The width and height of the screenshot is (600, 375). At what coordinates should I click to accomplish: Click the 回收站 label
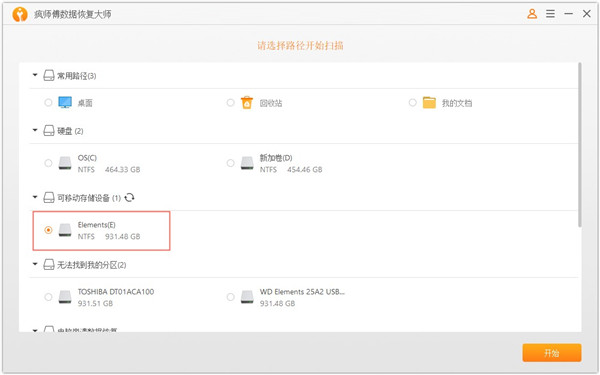pos(271,103)
